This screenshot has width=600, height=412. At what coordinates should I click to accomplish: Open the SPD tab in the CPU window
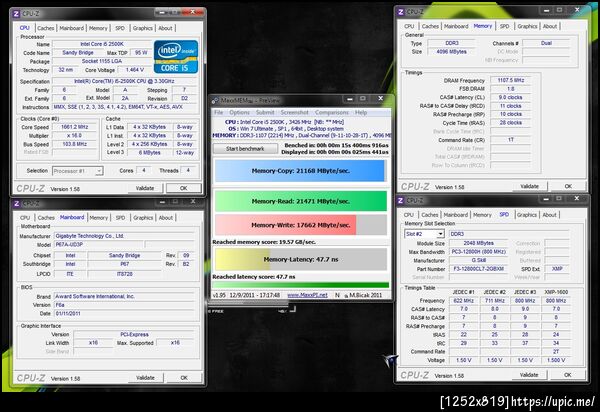click(x=120, y=28)
